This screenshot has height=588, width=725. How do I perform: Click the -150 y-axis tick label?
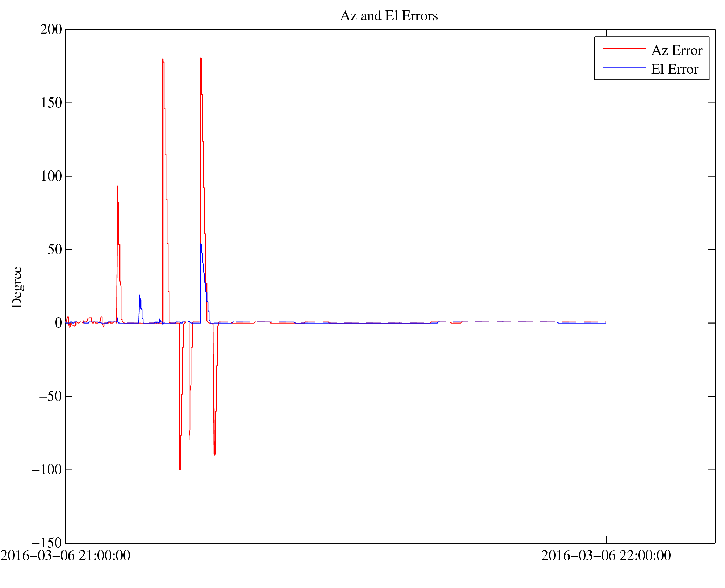[x=47, y=543]
